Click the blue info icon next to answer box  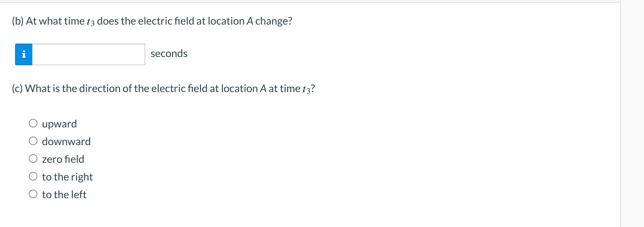tap(23, 54)
